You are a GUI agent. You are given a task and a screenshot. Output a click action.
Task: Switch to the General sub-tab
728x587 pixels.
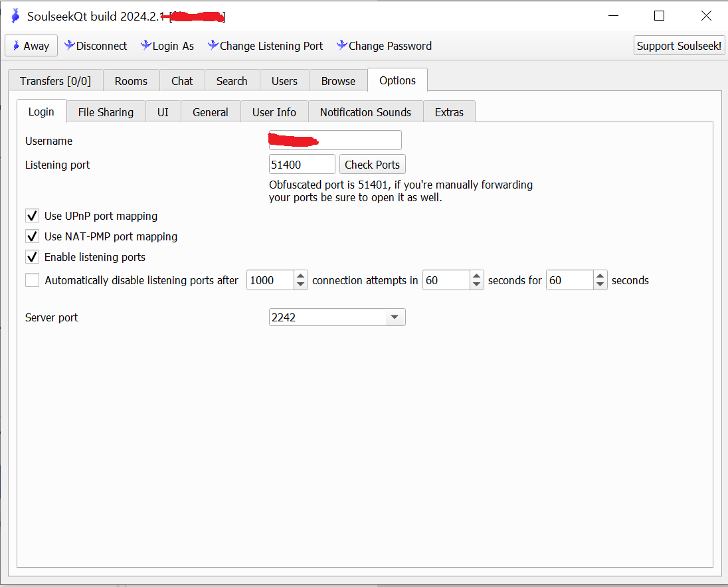pyautogui.click(x=211, y=112)
